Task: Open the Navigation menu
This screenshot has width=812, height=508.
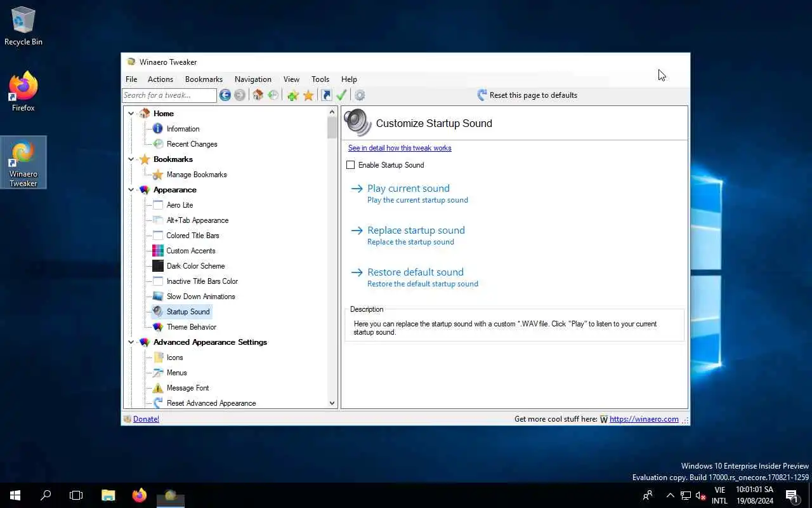Action: 253,79
